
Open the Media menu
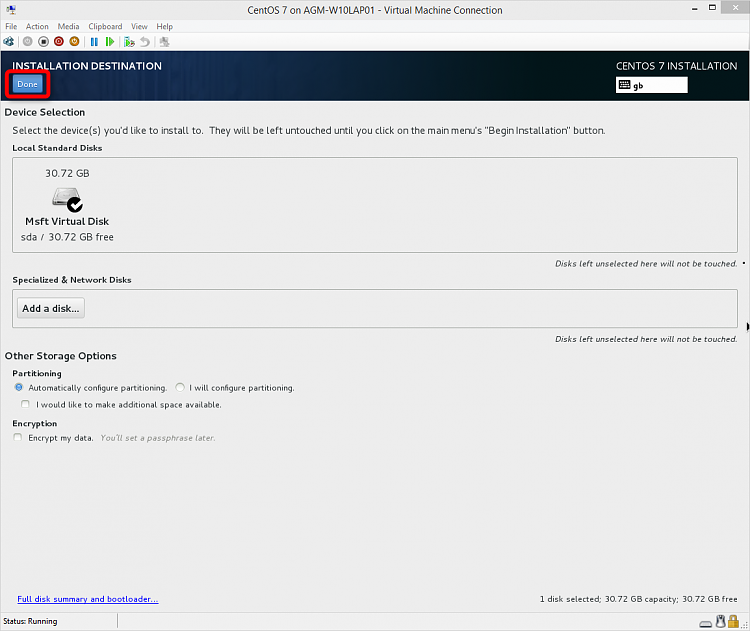pos(68,26)
